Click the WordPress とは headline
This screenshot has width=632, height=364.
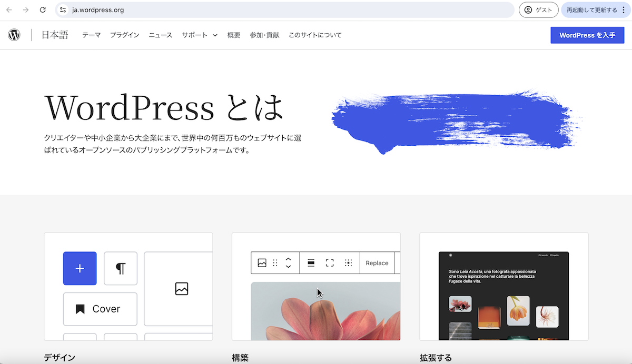point(164,107)
